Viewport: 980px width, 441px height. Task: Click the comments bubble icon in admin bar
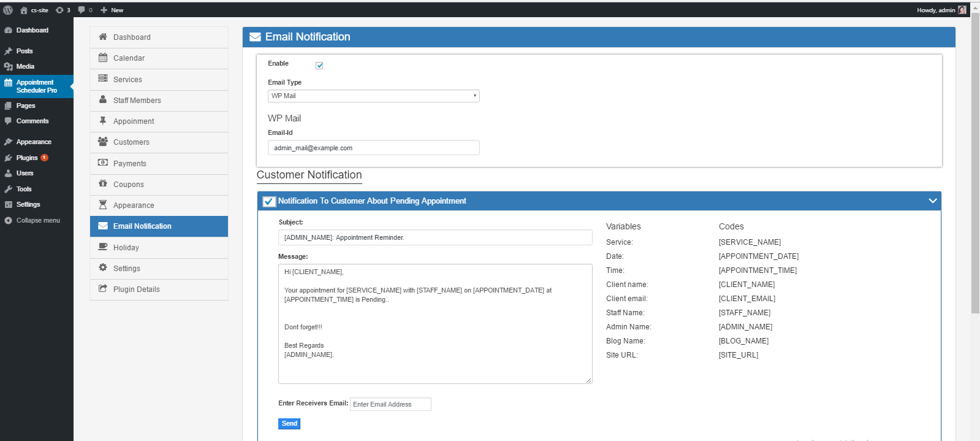pyautogui.click(x=82, y=10)
